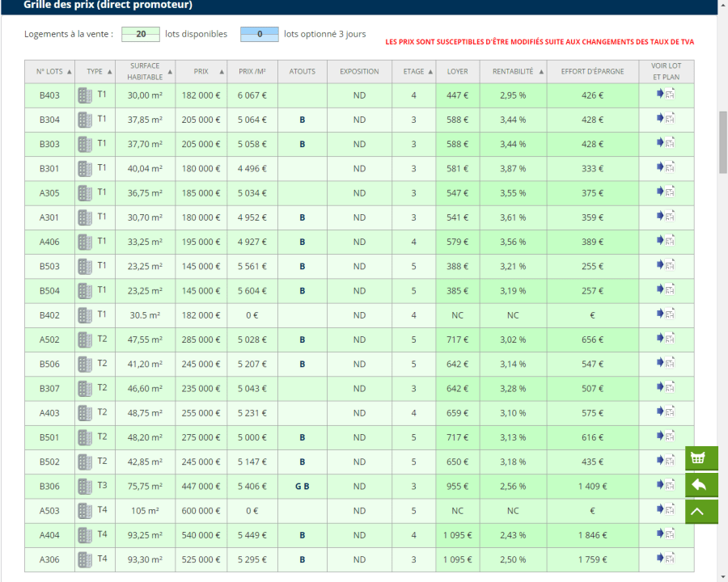Sort by SURFACE HABITABLE header
This screenshot has height=582, width=728.
point(145,71)
